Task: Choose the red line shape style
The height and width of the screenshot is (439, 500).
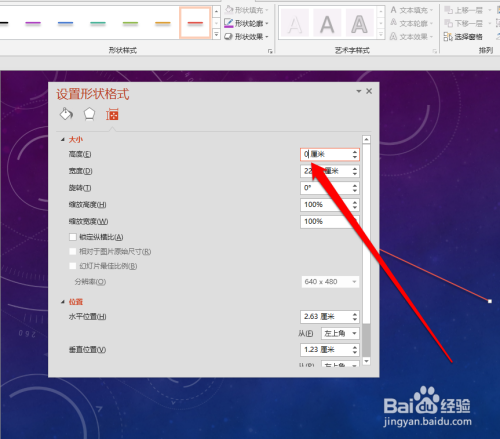Action: 195,23
